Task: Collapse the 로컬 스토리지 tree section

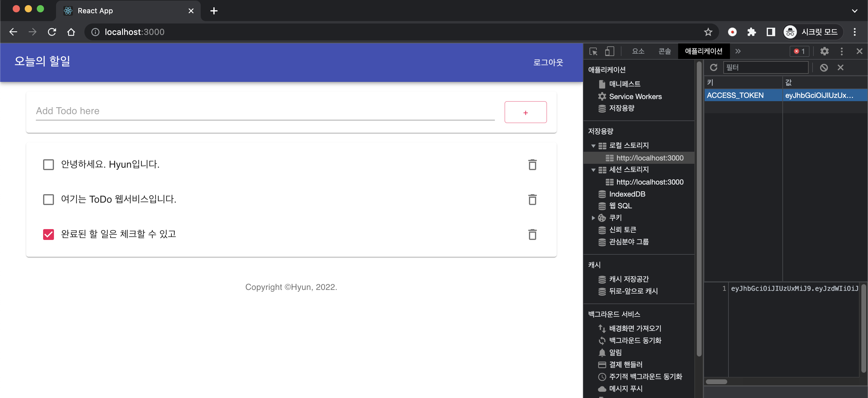Action: 593,146
